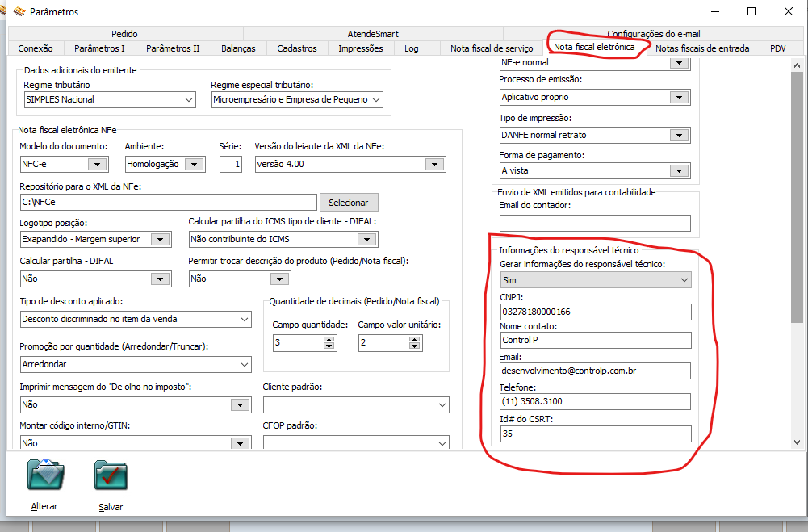This screenshot has width=808, height=532.
Task: Increment the Campo quantidade value
Action: (x=329, y=339)
